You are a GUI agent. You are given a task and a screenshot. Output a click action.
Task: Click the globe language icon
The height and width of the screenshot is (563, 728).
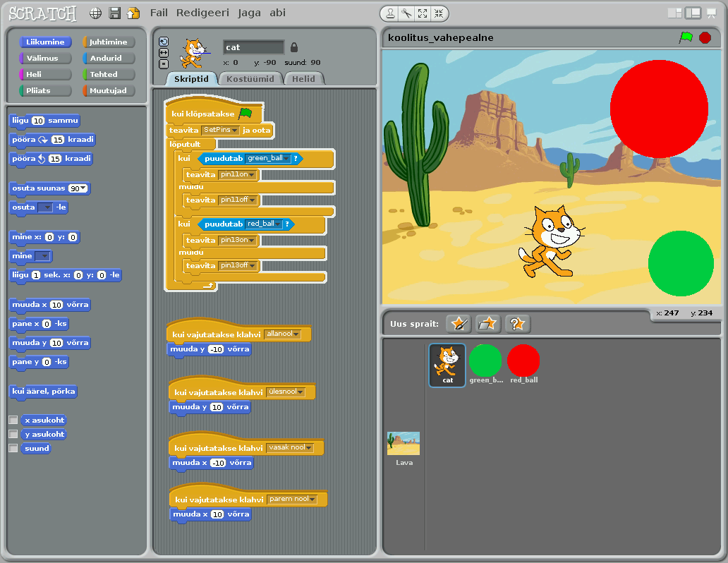point(95,13)
